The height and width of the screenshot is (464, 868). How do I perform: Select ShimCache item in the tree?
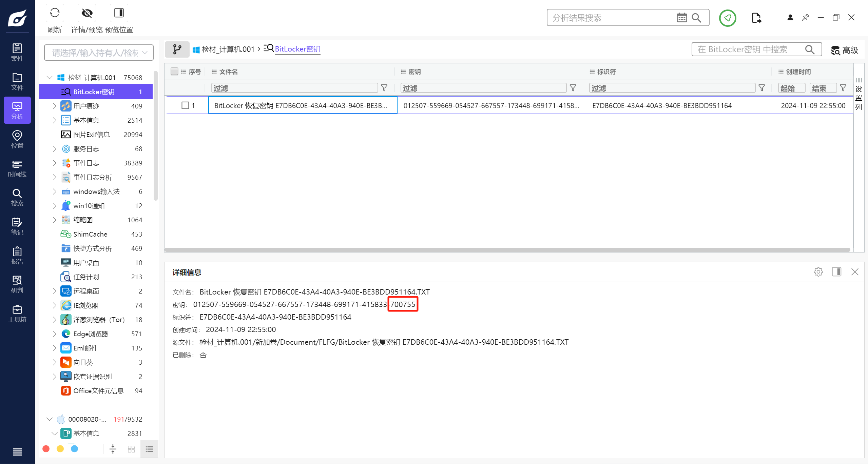(x=90, y=234)
